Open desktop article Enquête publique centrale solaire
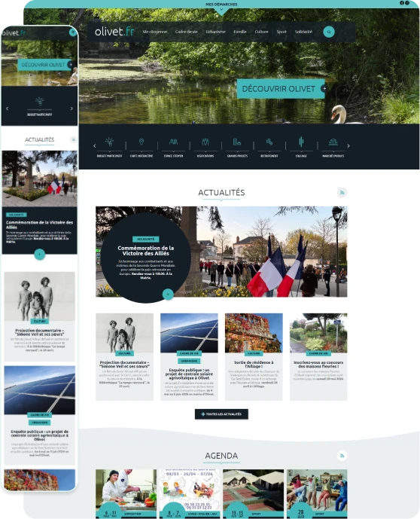This screenshot has width=420, height=519. (x=189, y=374)
